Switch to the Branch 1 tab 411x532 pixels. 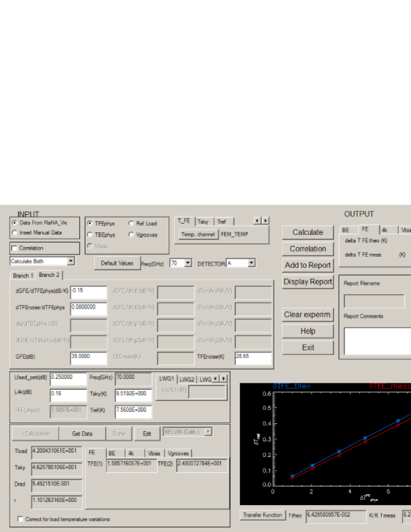tap(23, 275)
